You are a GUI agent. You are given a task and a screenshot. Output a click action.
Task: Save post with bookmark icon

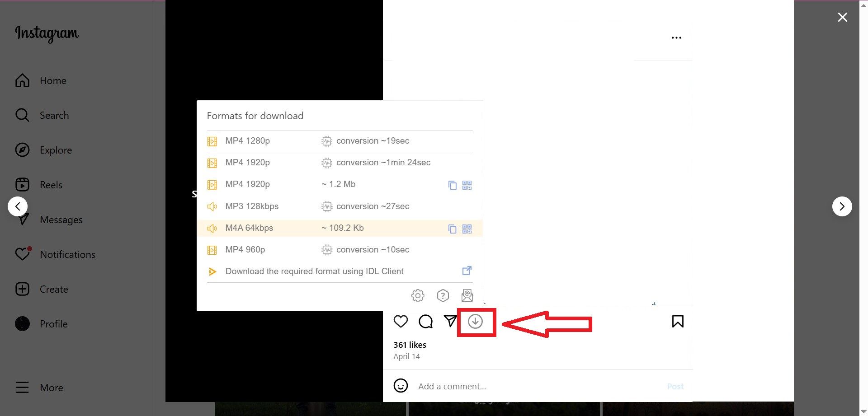(x=678, y=322)
